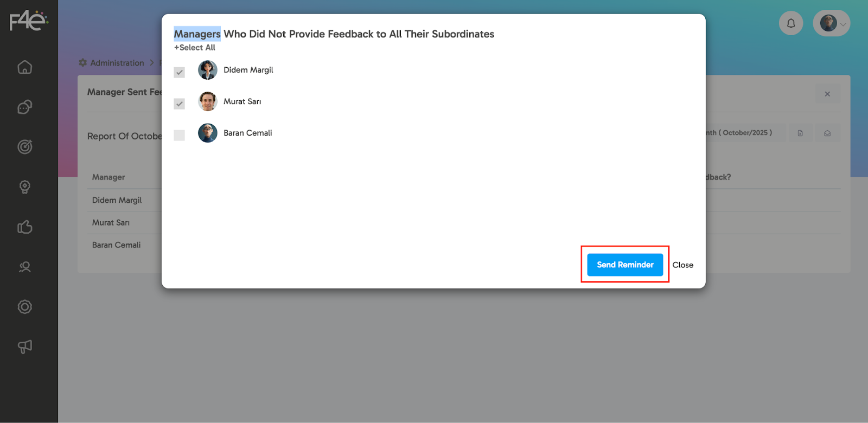Image resolution: width=868 pixels, height=423 pixels.
Task: Open the Home icon in sidebar
Action: pos(25,67)
